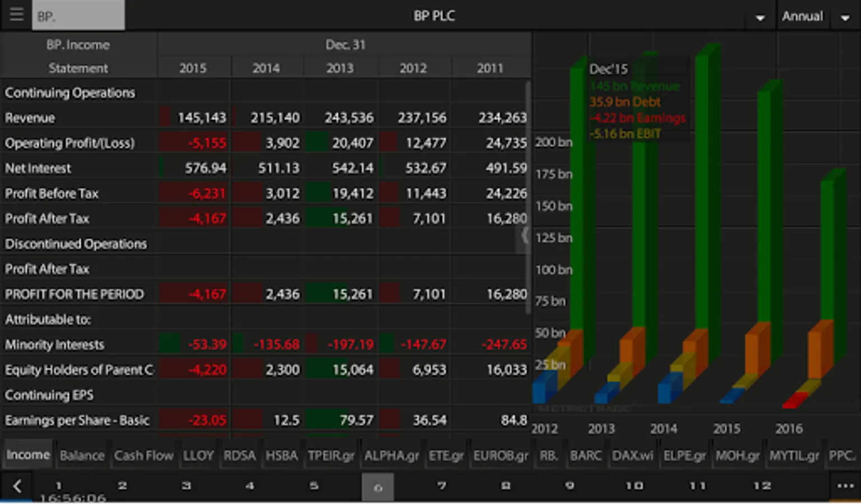Click Earnings per Share - Basic label
Screen dimensions: 861x504
(77, 420)
